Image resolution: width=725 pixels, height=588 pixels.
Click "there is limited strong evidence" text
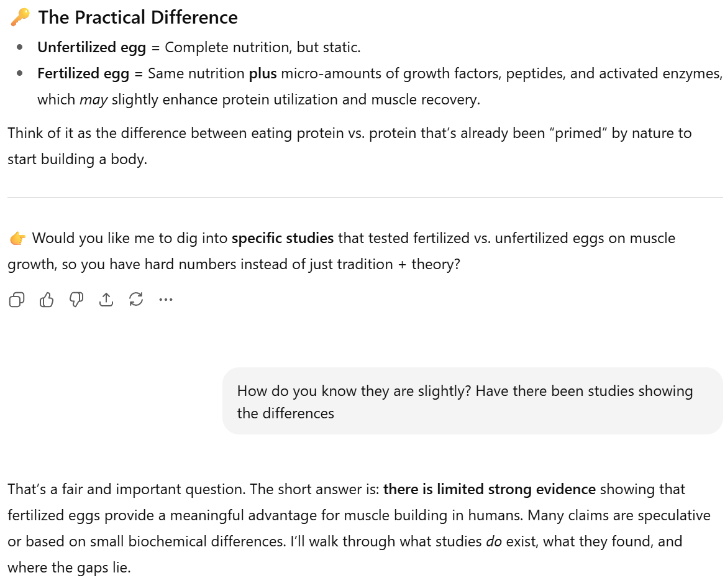[x=490, y=489]
